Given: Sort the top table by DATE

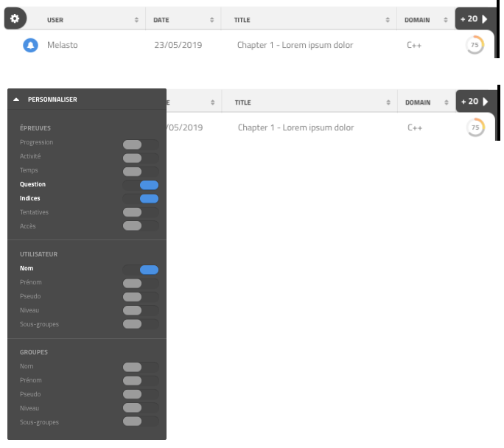Looking at the screenshot, I should pos(211,20).
